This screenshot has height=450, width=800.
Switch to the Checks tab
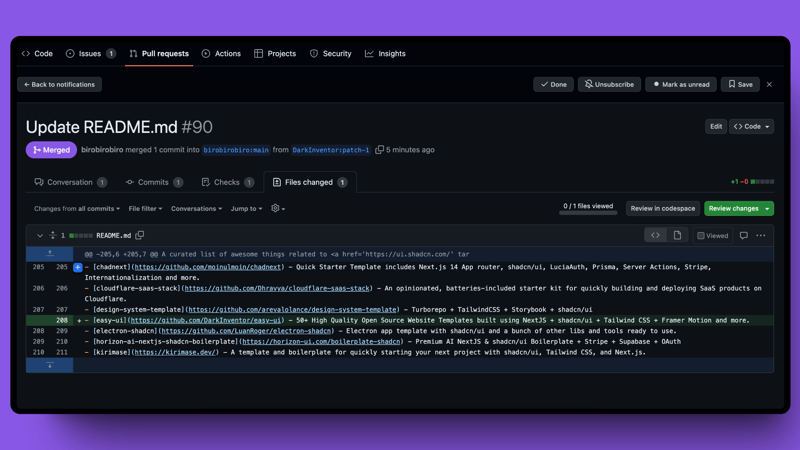click(227, 182)
